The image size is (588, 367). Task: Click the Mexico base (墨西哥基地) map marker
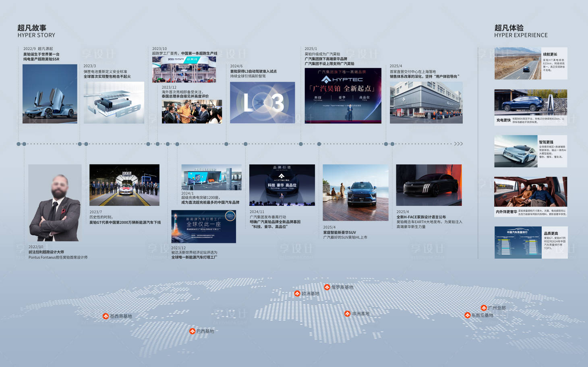pos(106,316)
